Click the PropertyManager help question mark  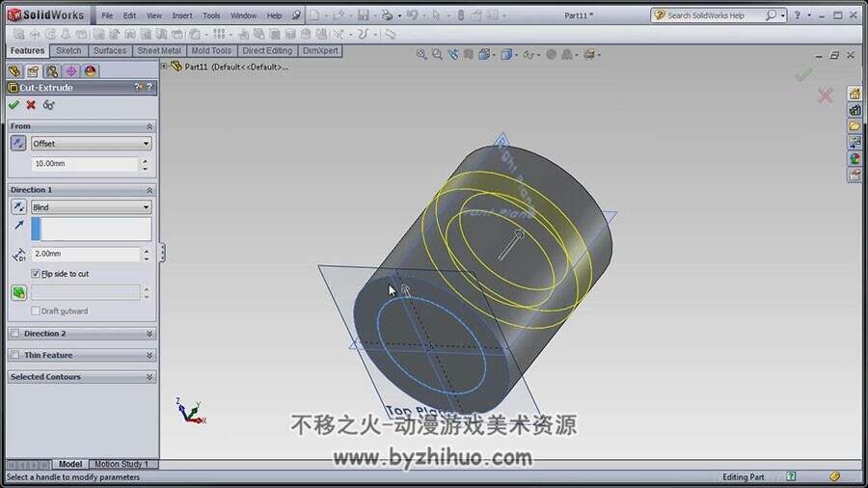click(x=149, y=88)
